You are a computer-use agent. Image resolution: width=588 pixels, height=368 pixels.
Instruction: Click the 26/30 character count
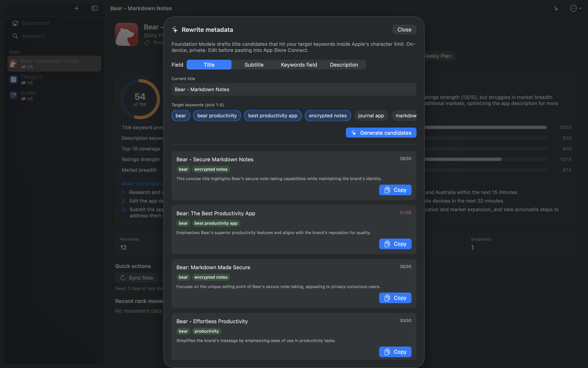point(405,267)
